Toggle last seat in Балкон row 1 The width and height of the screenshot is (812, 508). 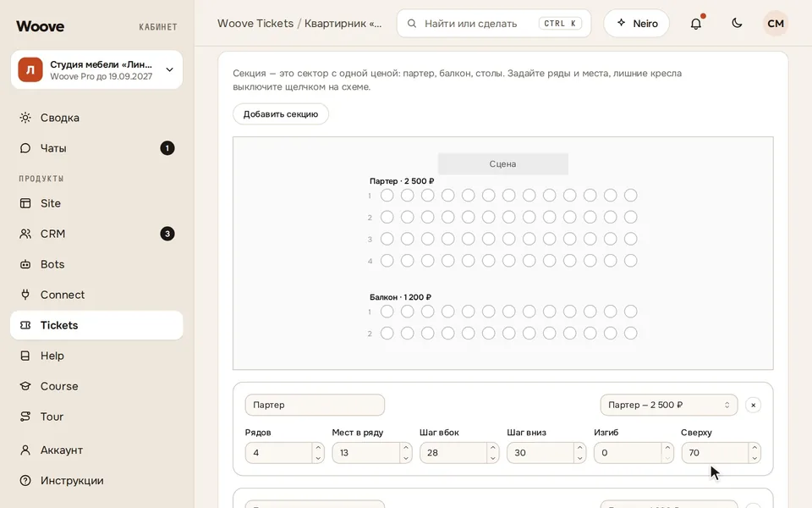(x=631, y=312)
